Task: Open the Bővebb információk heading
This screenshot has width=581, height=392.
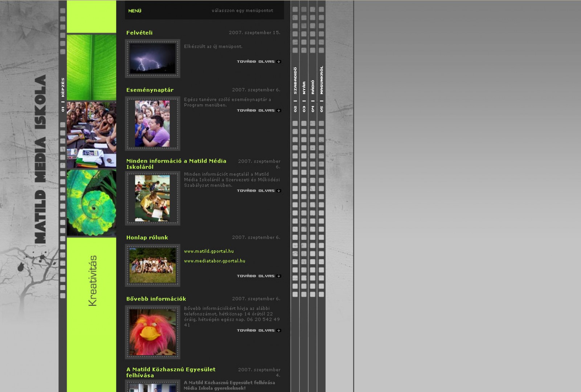Action: point(156,299)
